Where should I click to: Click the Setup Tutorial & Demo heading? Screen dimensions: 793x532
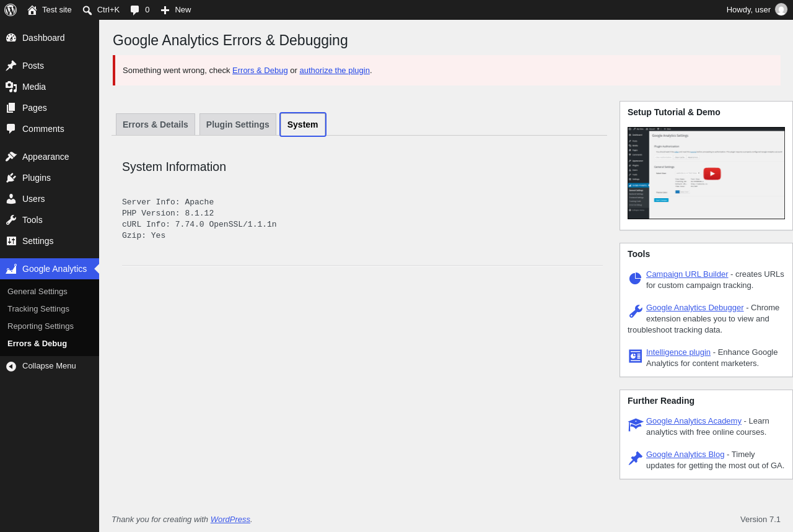click(674, 112)
